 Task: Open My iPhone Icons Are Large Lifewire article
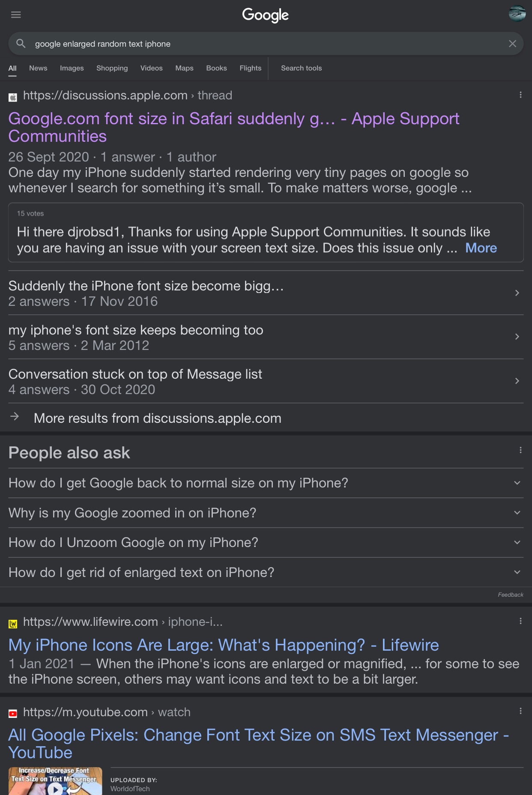pyautogui.click(x=224, y=645)
